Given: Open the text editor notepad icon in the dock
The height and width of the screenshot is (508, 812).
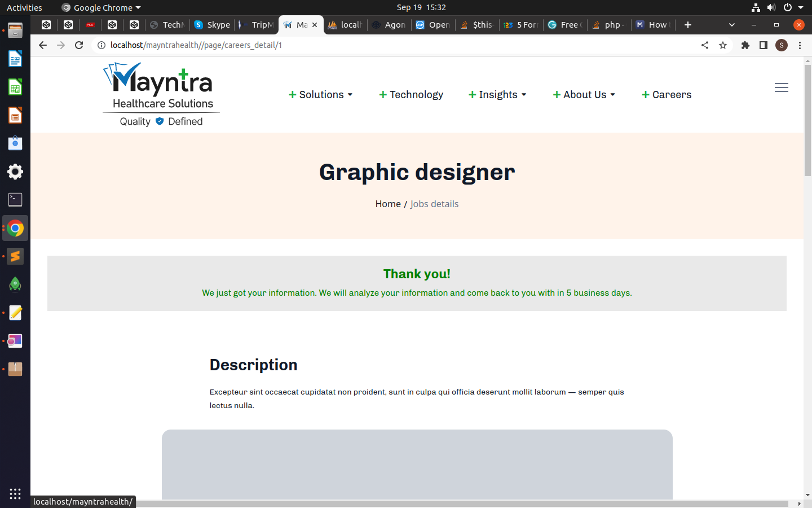Looking at the screenshot, I should click(x=15, y=313).
